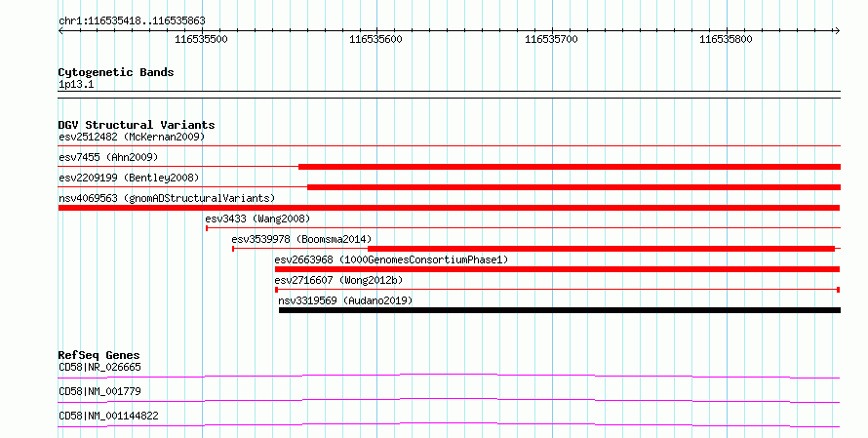Click the 116535500 ruler position label
The width and height of the screenshot is (868, 438).
201,39
